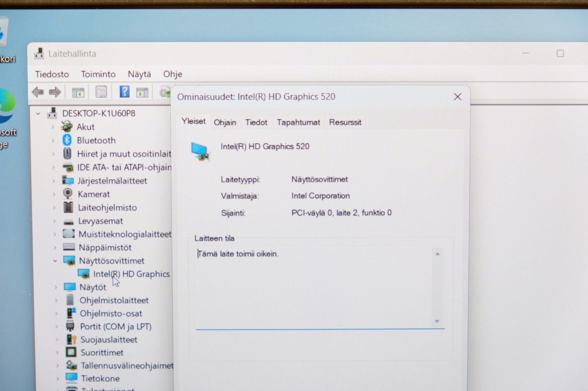This screenshot has width=588, height=391.
Task: Expand the Akut category
Action: click(x=53, y=127)
